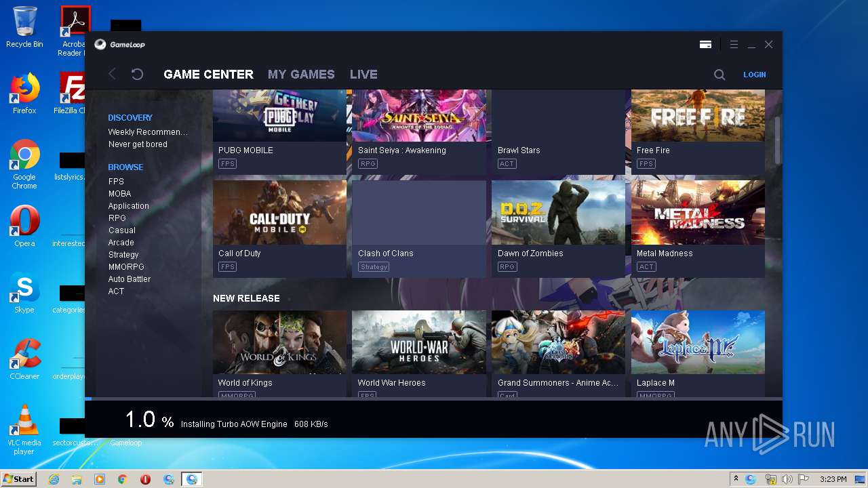This screenshot has height=488, width=868.
Task: Open Firefox desktop shortcut
Action: [x=24, y=94]
